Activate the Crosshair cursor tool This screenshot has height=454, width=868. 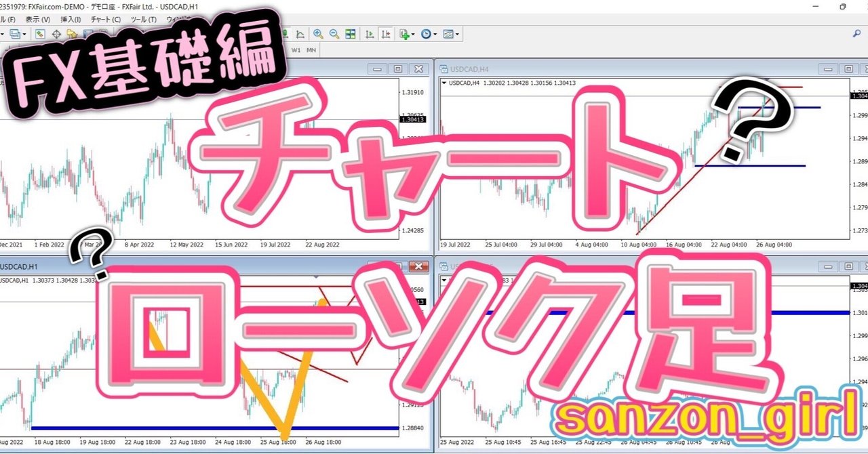pyautogui.click(x=56, y=34)
